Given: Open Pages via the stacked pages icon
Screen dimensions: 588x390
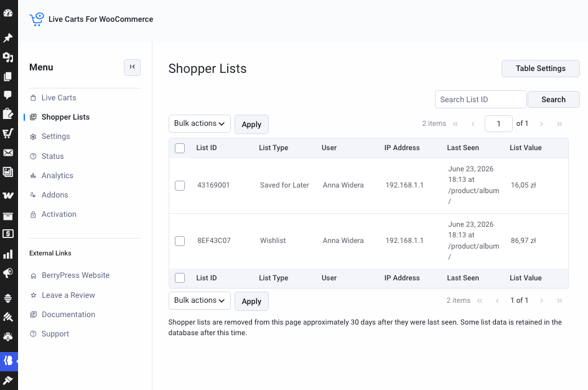Looking at the screenshot, I should pyautogui.click(x=8, y=77).
